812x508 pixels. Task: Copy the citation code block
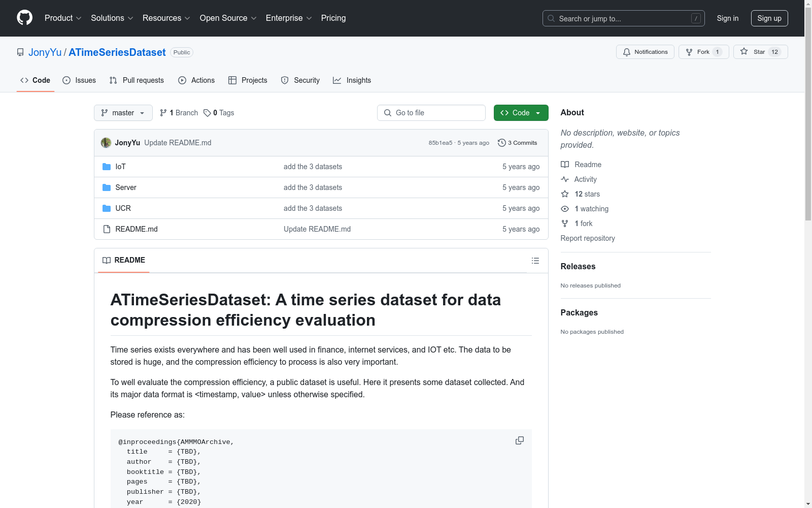pos(520,440)
